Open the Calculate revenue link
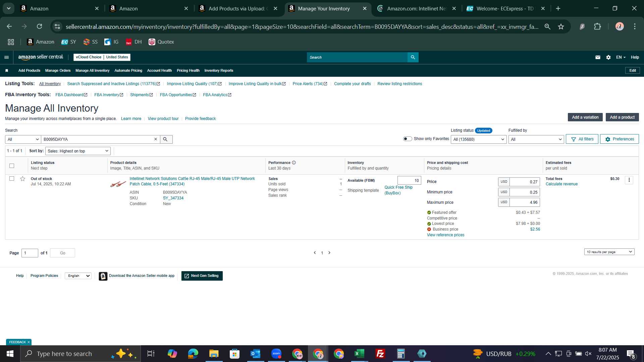This screenshot has height=362, width=644. 561,184
